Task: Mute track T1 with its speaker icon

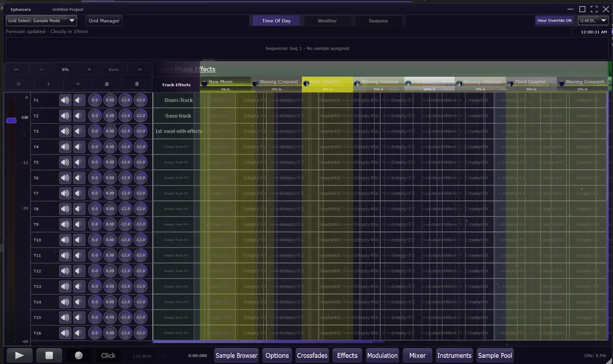Action: pos(65,100)
